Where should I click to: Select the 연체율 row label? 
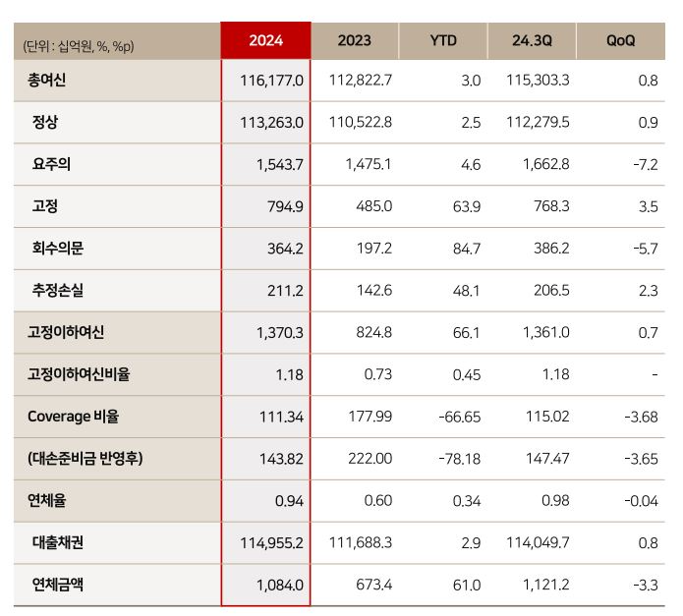47,501
